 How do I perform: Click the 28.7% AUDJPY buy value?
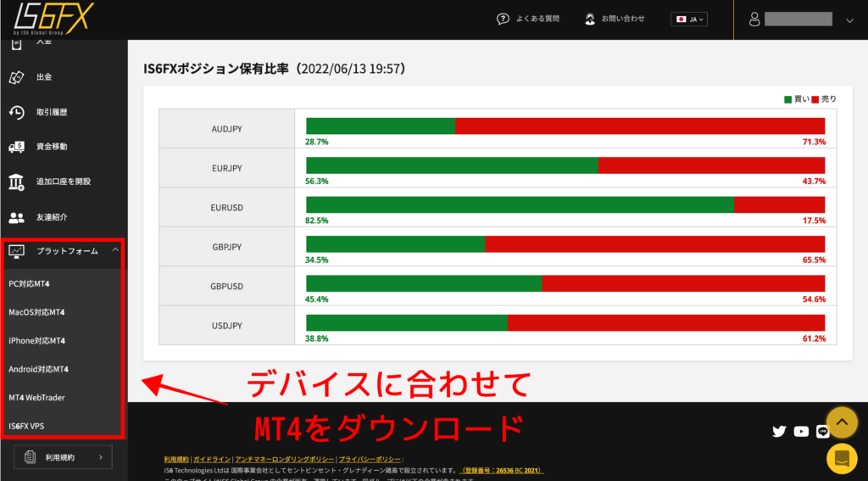tap(317, 142)
